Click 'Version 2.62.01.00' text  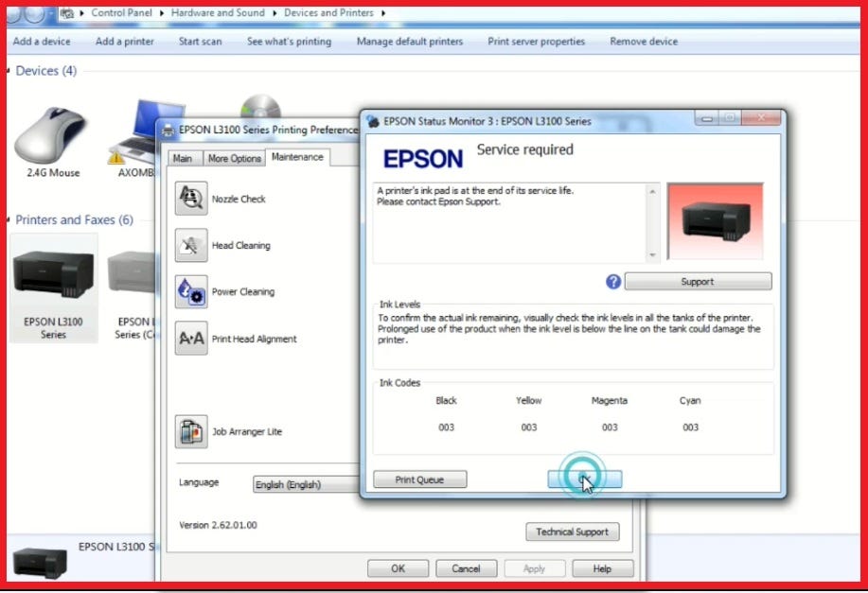click(x=218, y=525)
